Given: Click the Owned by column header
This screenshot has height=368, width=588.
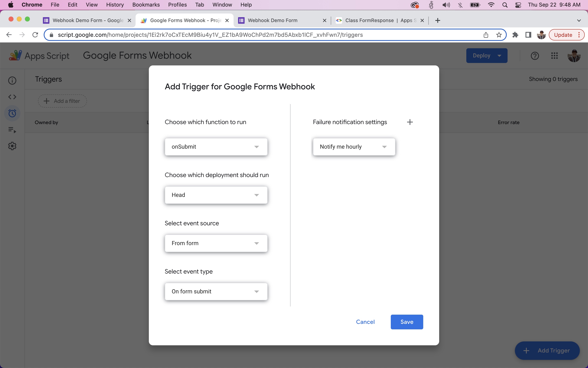Looking at the screenshot, I should 46,122.
